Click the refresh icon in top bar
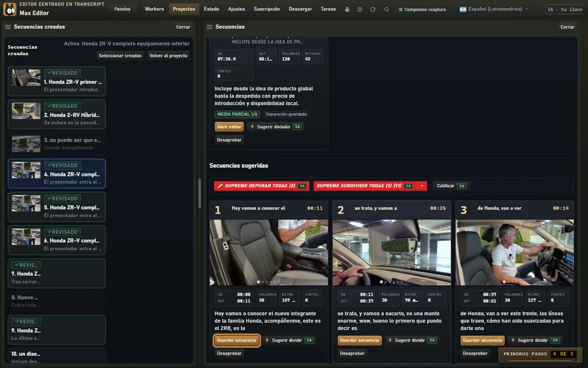The height and width of the screenshot is (368, 588). click(373, 9)
